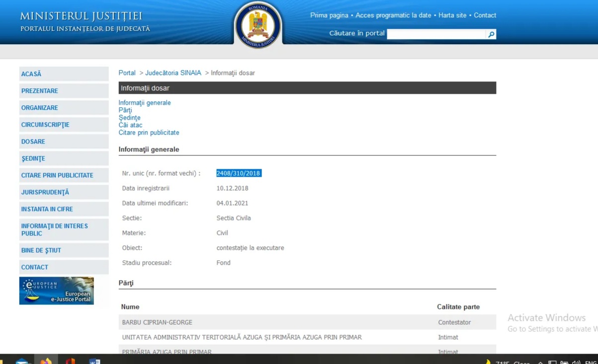The height and width of the screenshot is (364, 598).
Task: Click the portal search magnifier icon
Action: click(x=491, y=34)
